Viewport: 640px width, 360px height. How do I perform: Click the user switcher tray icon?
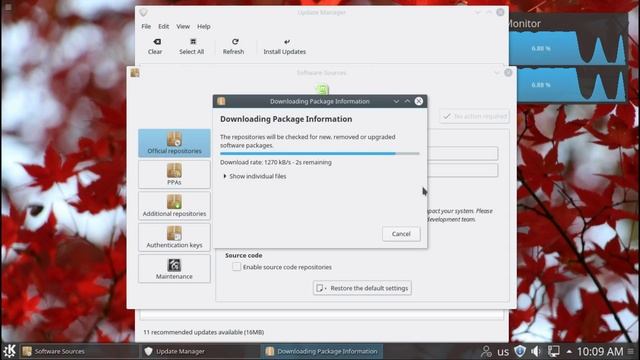pos(486,351)
